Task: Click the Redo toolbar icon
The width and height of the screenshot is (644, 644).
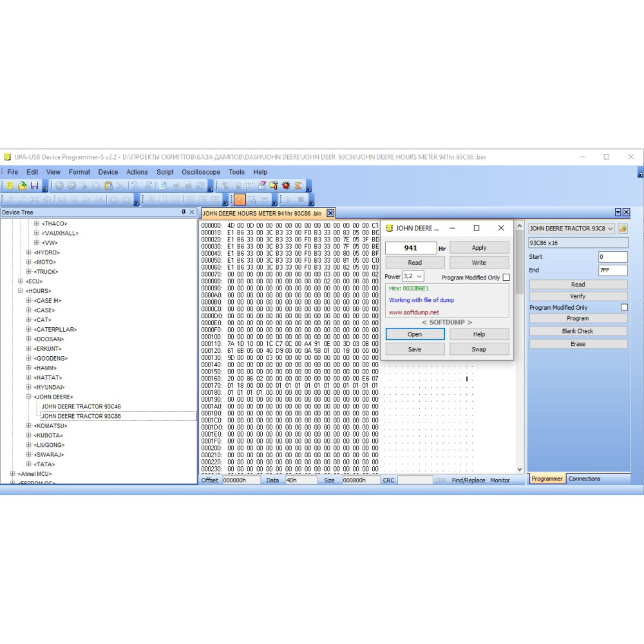Action: 71,185
